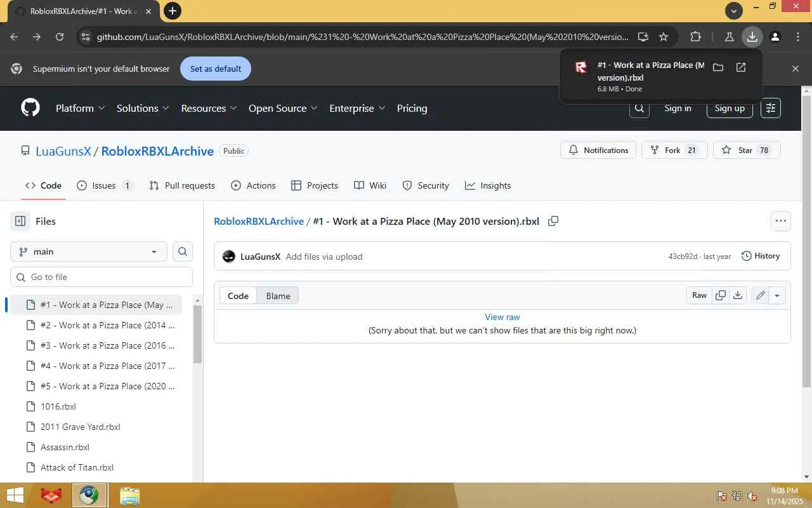
Task: Select 2011 Grave Yard.rbxl file
Action: tap(96, 427)
